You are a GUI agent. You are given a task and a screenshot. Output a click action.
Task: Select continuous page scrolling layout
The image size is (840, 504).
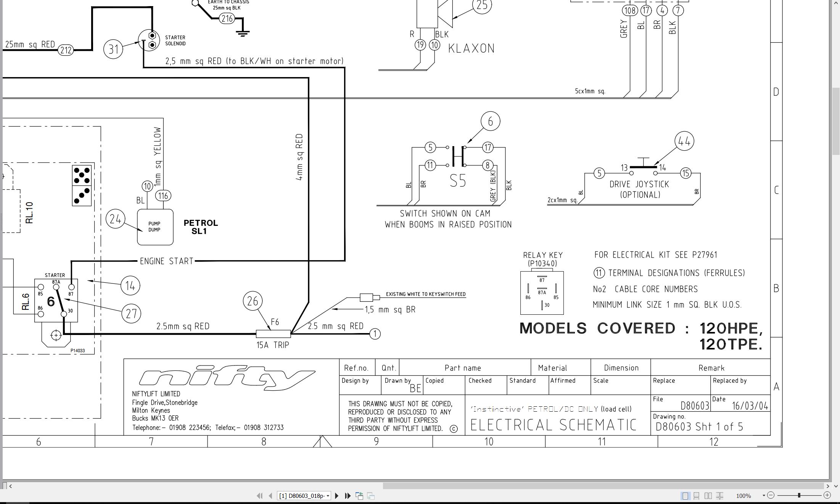697,496
